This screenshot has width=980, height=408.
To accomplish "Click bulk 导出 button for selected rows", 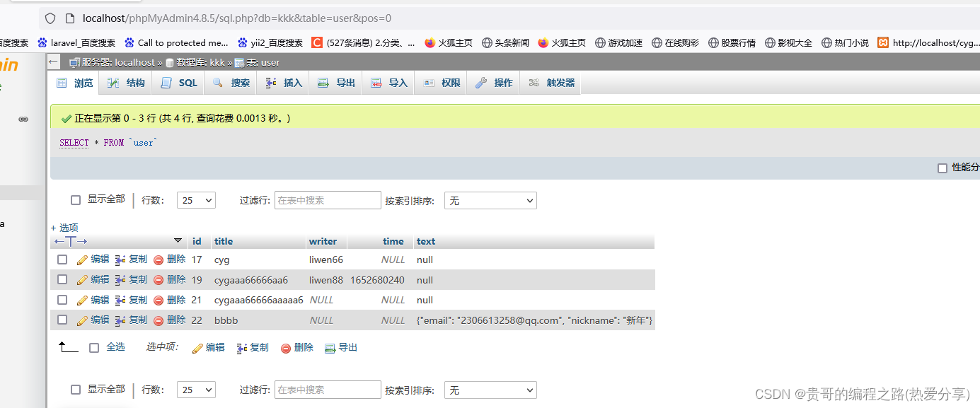I will coord(340,347).
